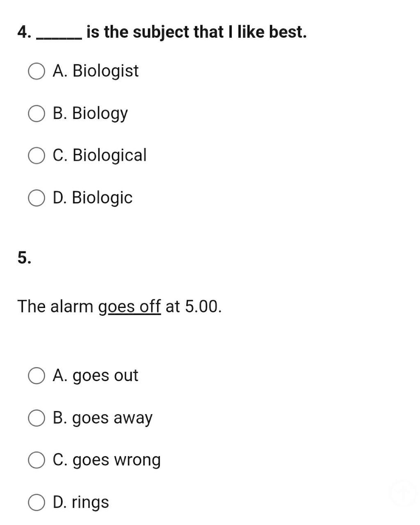Choose the radio circle for B. goes away
Viewport: 420px width, 525px height.
click(x=37, y=418)
